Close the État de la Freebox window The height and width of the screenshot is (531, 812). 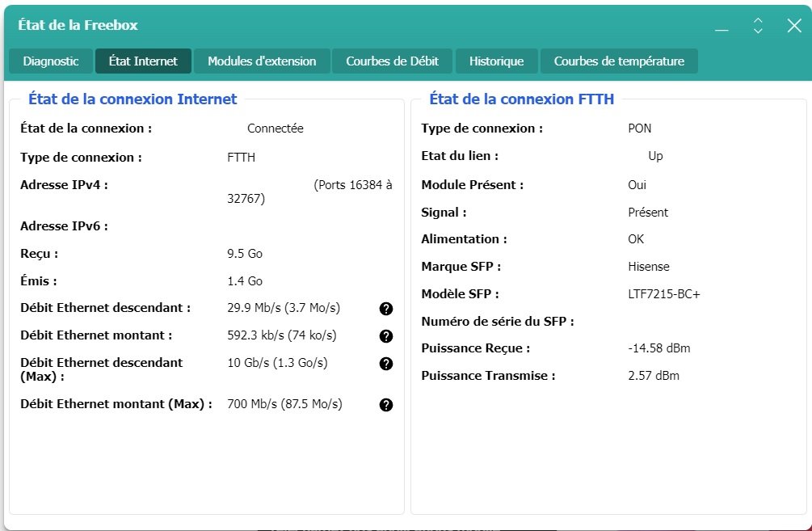tap(793, 26)
